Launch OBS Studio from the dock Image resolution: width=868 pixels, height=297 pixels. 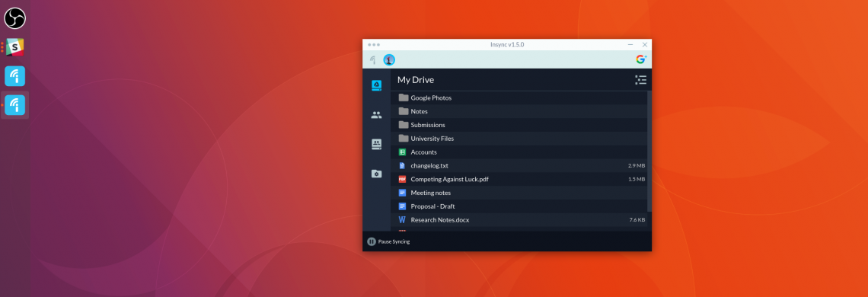[x=15, y=18]
